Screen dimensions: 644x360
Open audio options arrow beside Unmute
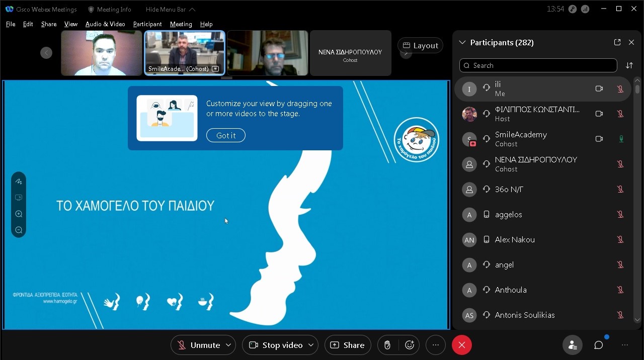coord(228,345)
